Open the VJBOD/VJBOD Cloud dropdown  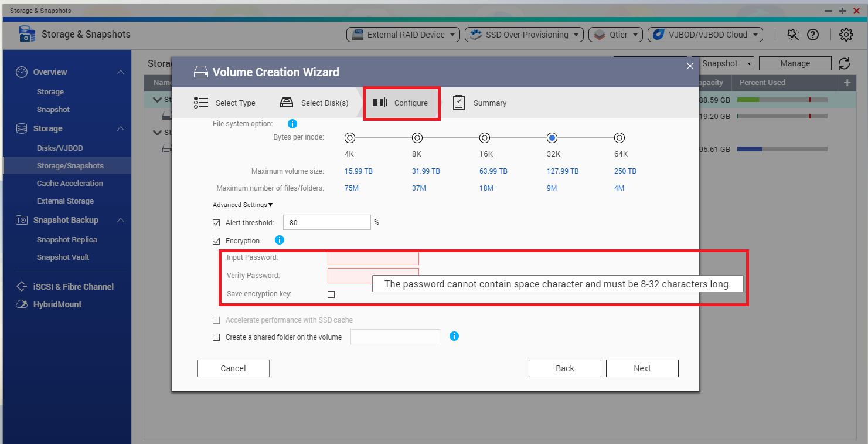coord(705,35)
